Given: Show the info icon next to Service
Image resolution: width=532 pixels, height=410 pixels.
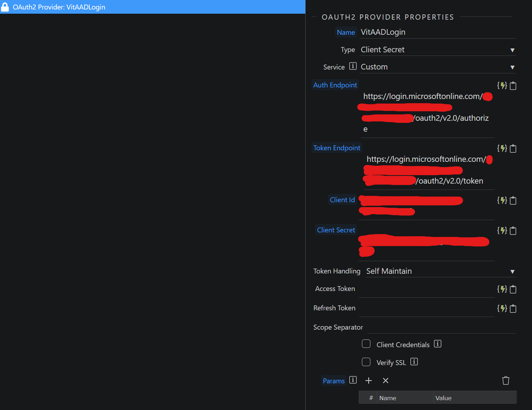Looking at the screenshot, I should (x=353, y=66).
